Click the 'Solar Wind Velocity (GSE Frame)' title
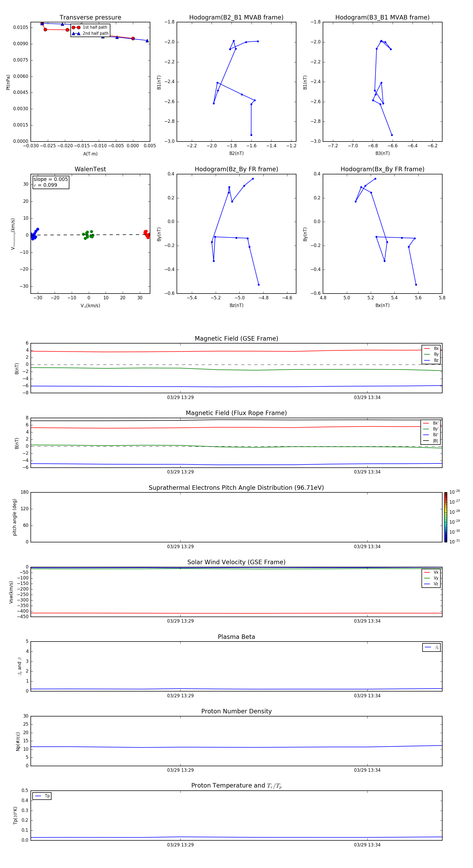This screenshot has width=473, height=868. 236,562
